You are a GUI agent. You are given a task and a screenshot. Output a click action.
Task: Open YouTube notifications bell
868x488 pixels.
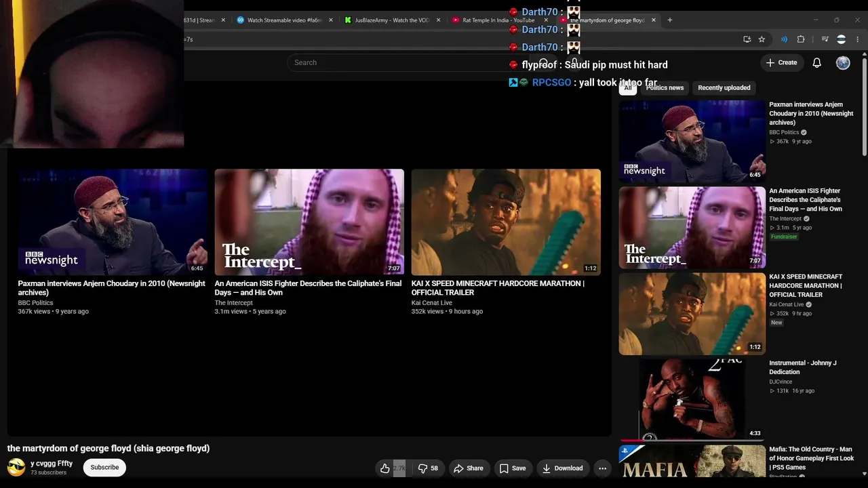[x=817, y=62]
